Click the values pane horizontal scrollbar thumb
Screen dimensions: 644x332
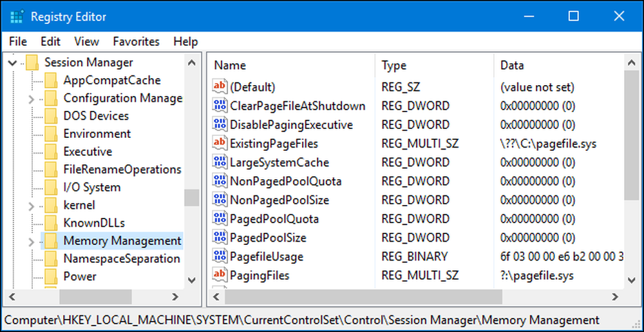click(x=363, y=297)
